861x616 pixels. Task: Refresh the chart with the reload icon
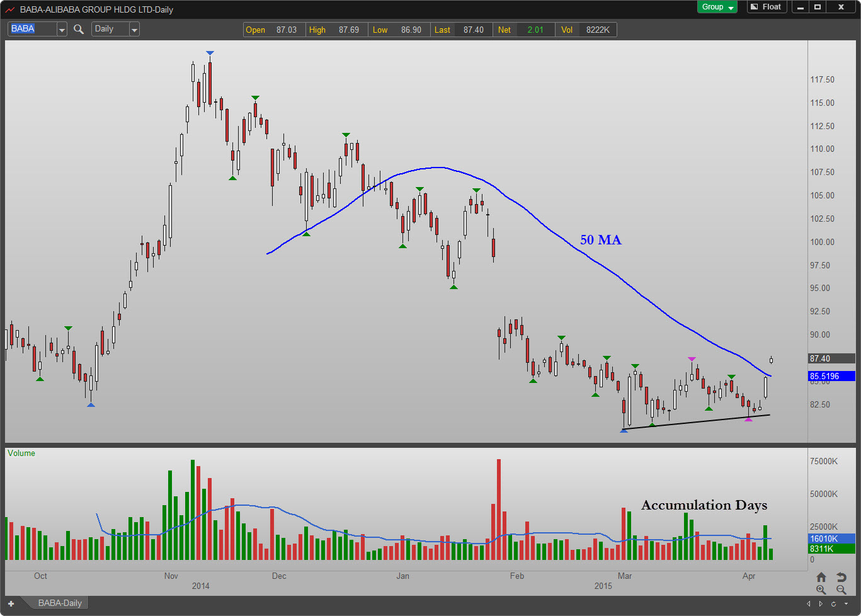[x=833, y=603]
